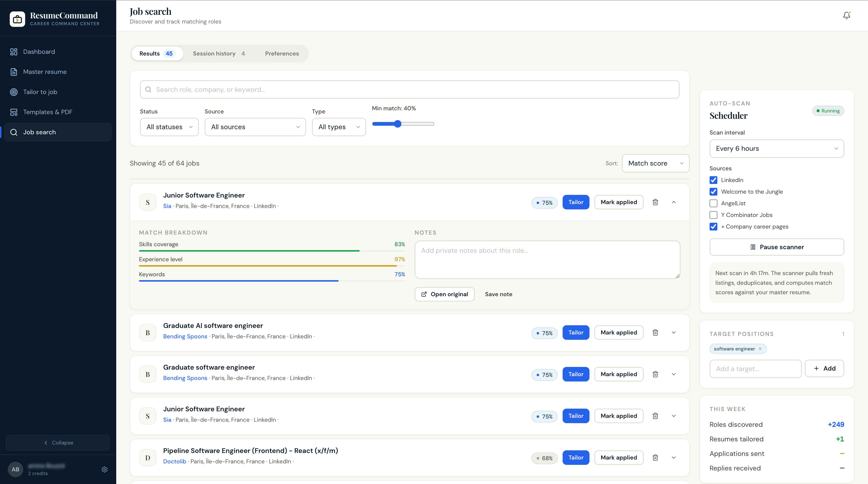
Task: Enable the AngelList source checkbox
Action: point(713,203)
